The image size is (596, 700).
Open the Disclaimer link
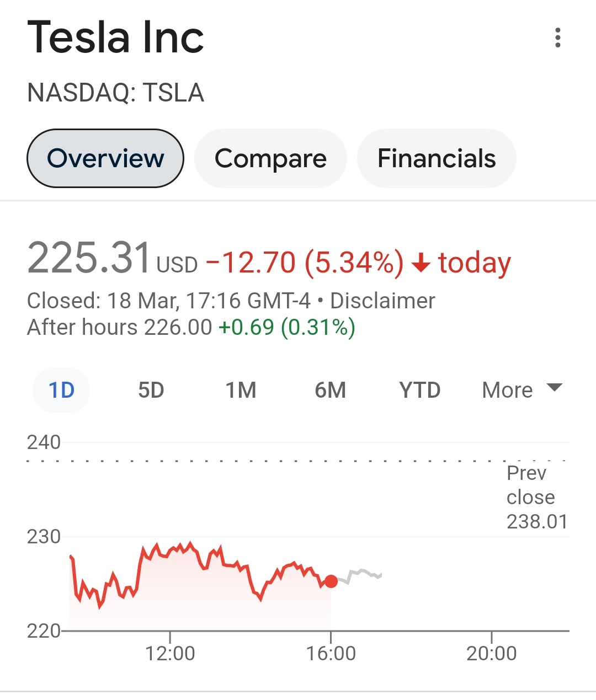382,301
